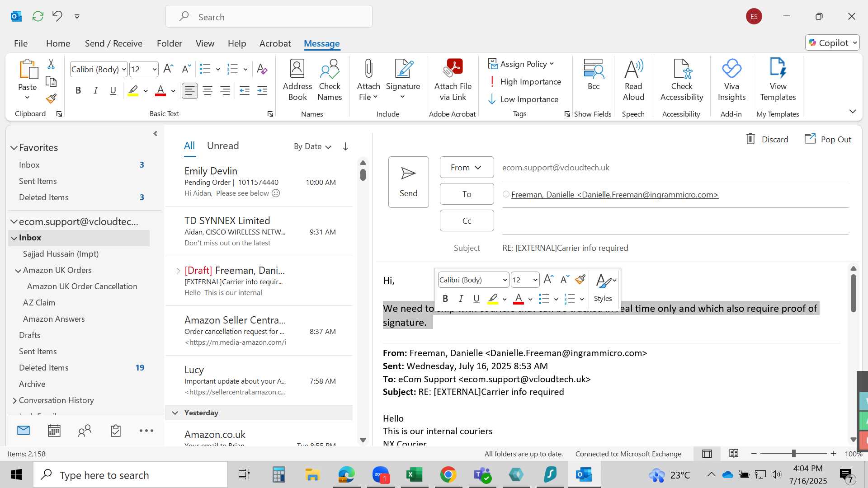Screen dimensions: 868x488
Task: Click the Cut scissors icon in Clipboard
Action: (51, 65)
